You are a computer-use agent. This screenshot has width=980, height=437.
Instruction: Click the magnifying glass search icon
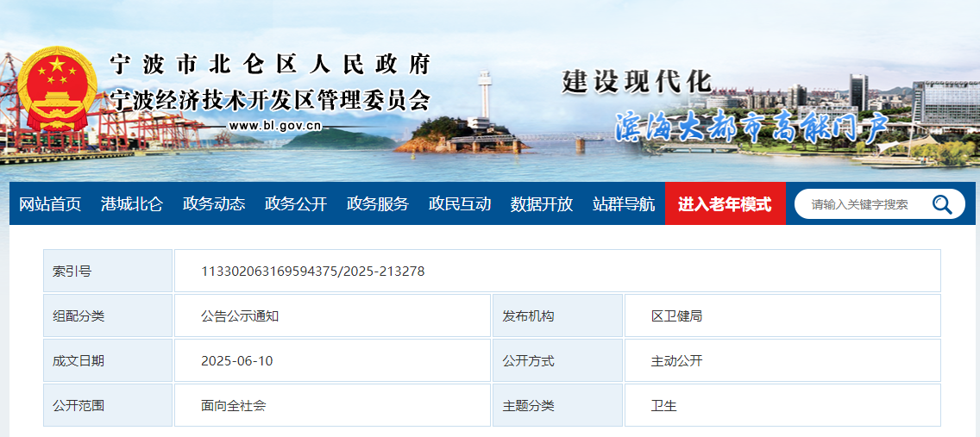pos(942,204)
